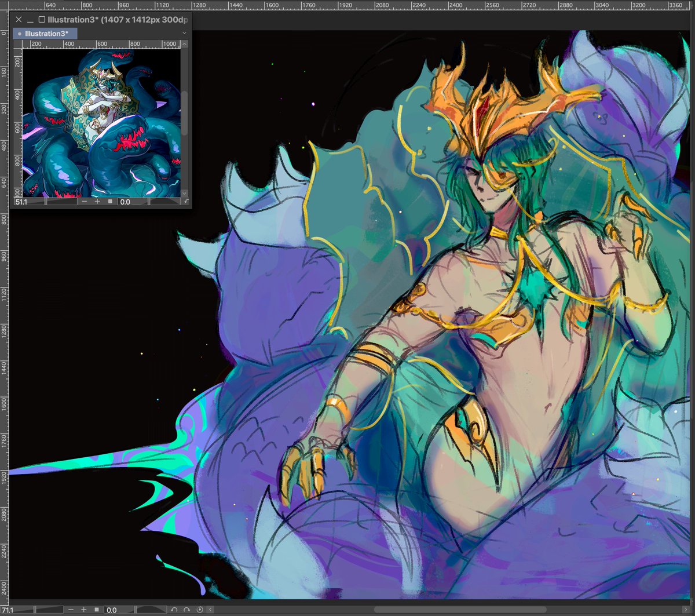695x616 pixels.
Task: Toggle fit-to-window with the square icon in floating window
Action: 110,202
